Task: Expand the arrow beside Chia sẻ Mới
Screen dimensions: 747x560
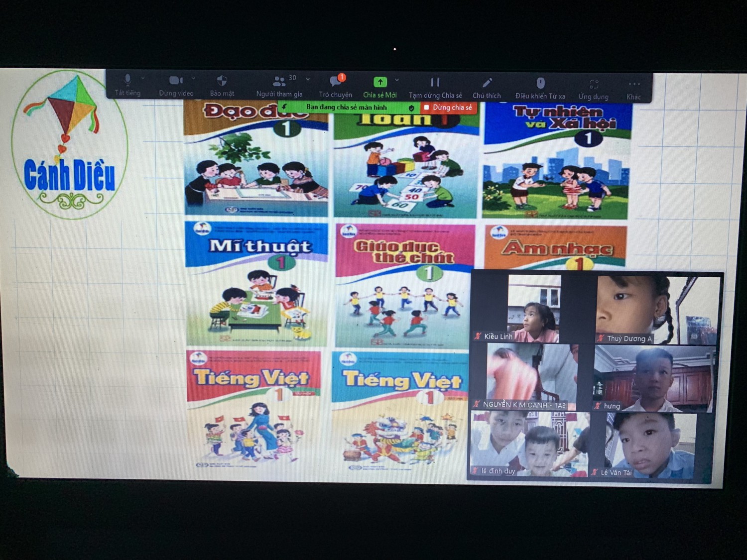Action: pyautogui.click(x=397, y=80)
